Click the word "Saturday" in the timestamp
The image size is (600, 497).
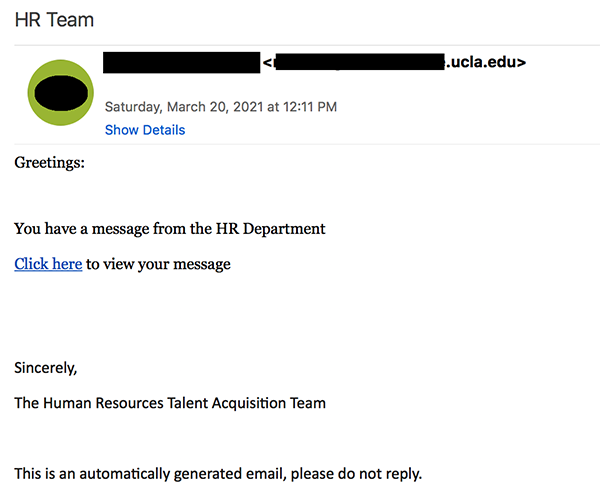[x=136, y=106]
